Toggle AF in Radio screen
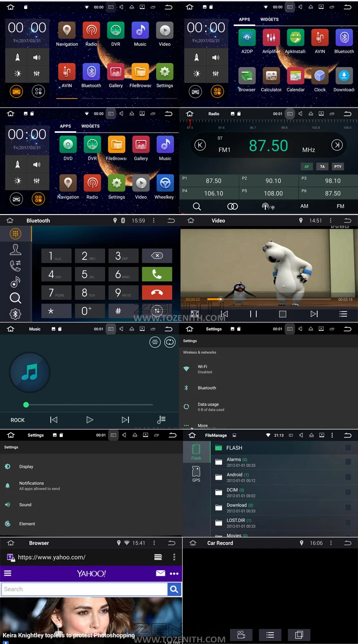Image resolution: width=358 pixels, height=644 pixels. (x=307, y=167)
